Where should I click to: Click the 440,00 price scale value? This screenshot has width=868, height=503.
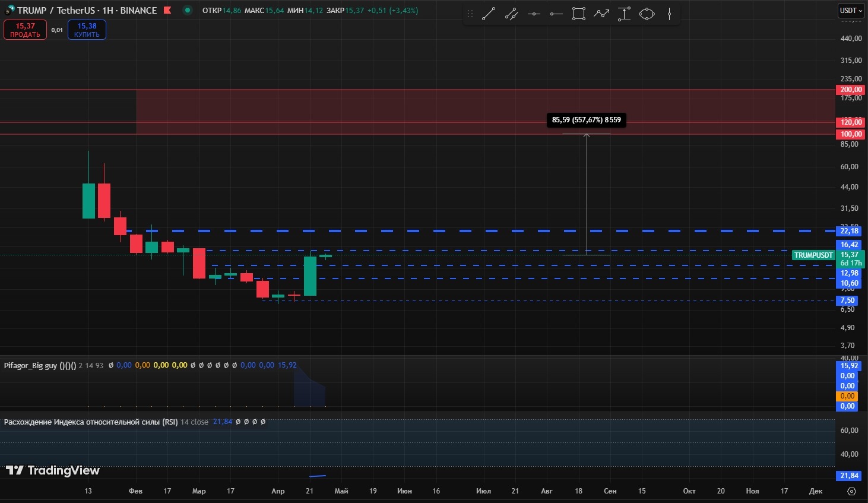pyautogui.click(x=851, y=39)
